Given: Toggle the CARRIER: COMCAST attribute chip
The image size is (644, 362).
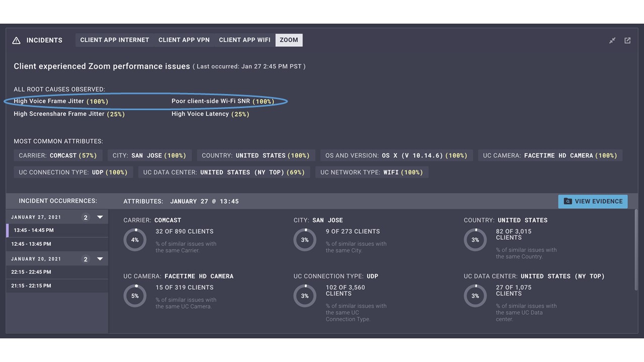Looking at the screenshot, I should (x=57, y=155).
